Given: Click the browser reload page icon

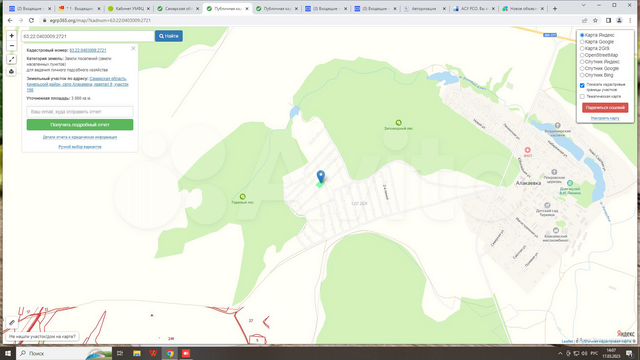Looking at the screenshot, I should coord(31,20).
